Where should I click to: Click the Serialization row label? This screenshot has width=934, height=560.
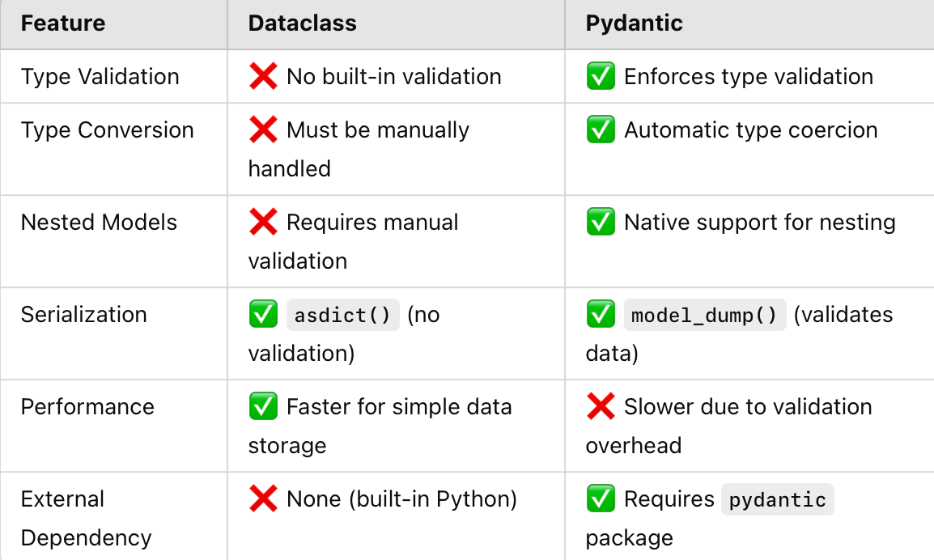[x=84, y=315]
